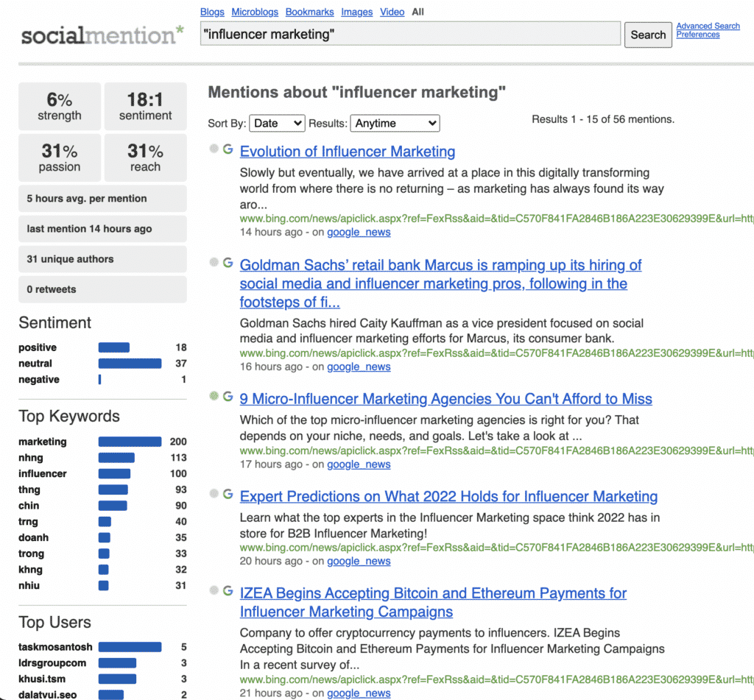Screen dimensions: 754x700
Task: Switch to the Microblogs search type
Action: [255, 12]
